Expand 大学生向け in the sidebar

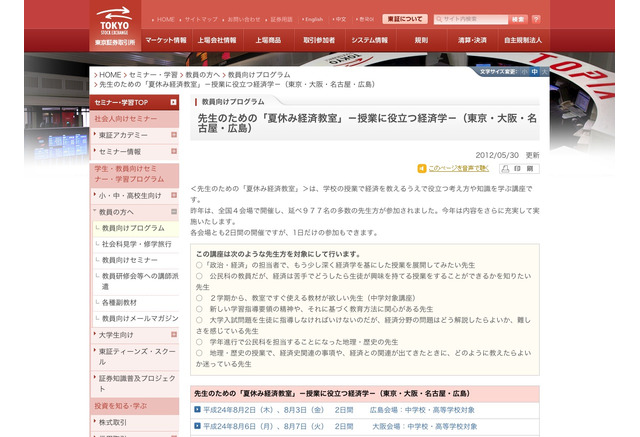(95, 335)
